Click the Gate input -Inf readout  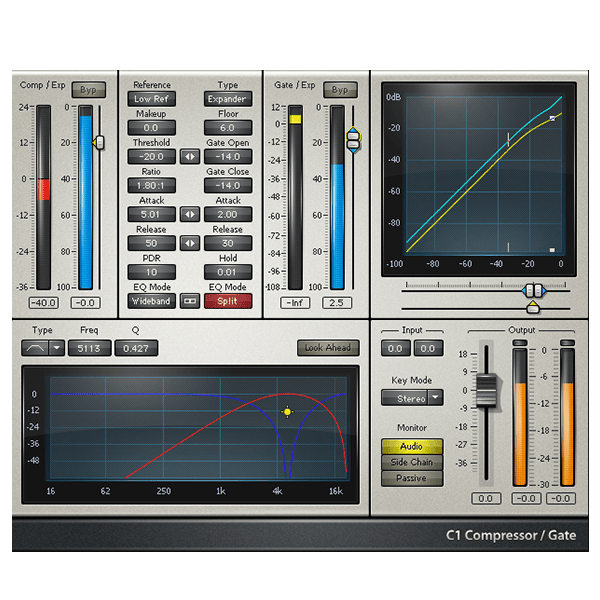295,303
